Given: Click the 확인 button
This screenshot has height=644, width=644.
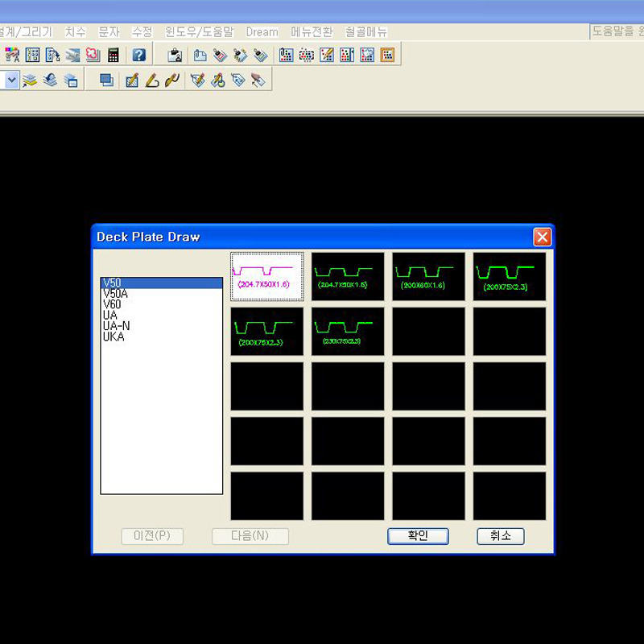Looking at the screenshot, I should pyautogui.click(x=418, y=536).
